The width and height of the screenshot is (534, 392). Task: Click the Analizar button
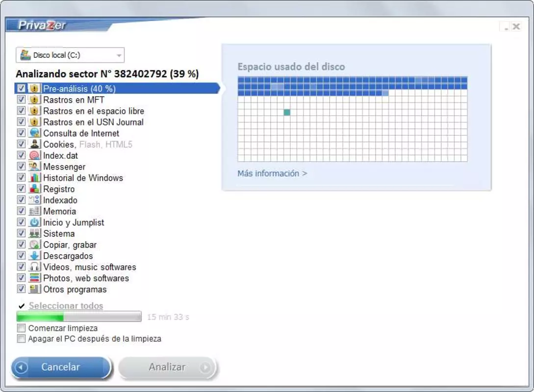(x=167, y=367)
